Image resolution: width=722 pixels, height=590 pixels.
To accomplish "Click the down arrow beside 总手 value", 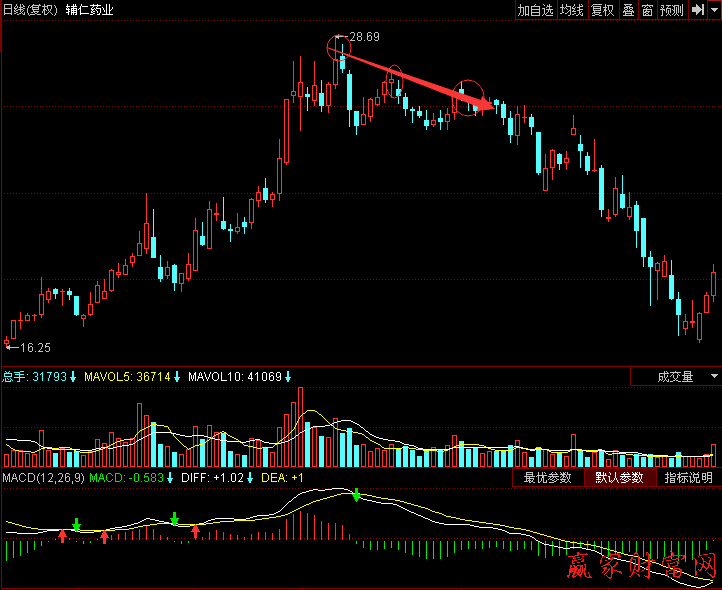I will tap(73, 377).
